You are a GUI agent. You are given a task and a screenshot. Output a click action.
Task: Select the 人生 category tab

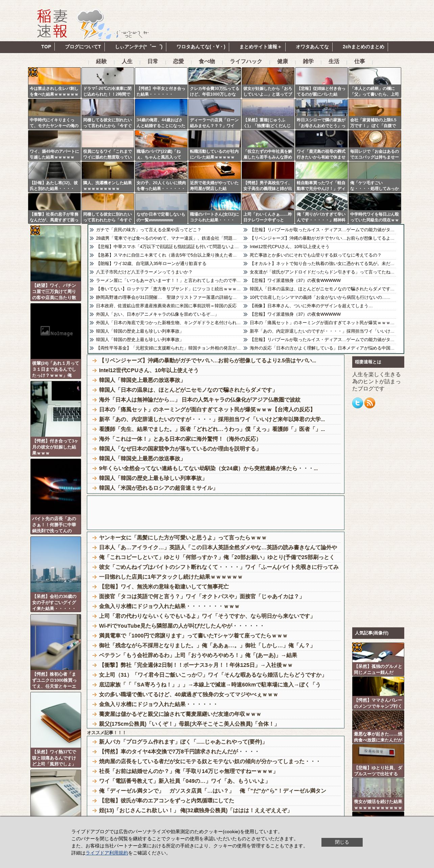tap(127, 61)
